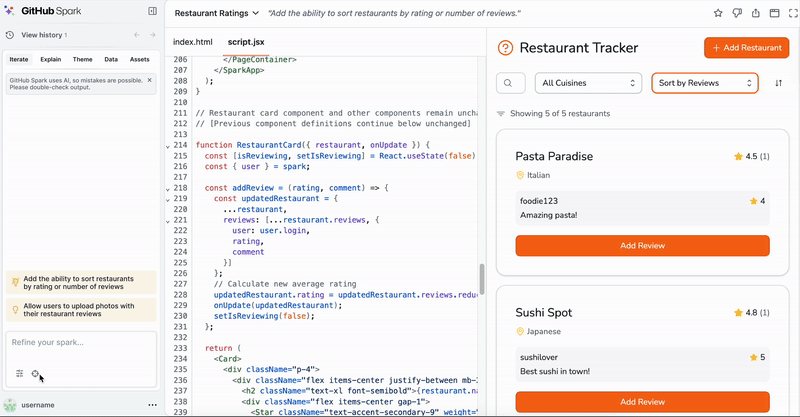Click the 'Best sushi in town!' review text
The image size is (800, 417).
click(555, 372)
